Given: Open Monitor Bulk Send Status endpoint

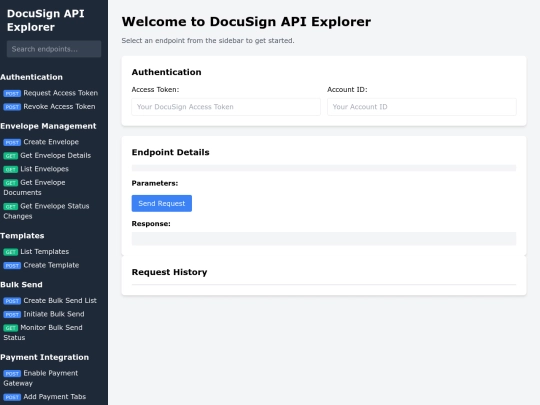Looking at the screenshot, I should [x=43, y=332].
